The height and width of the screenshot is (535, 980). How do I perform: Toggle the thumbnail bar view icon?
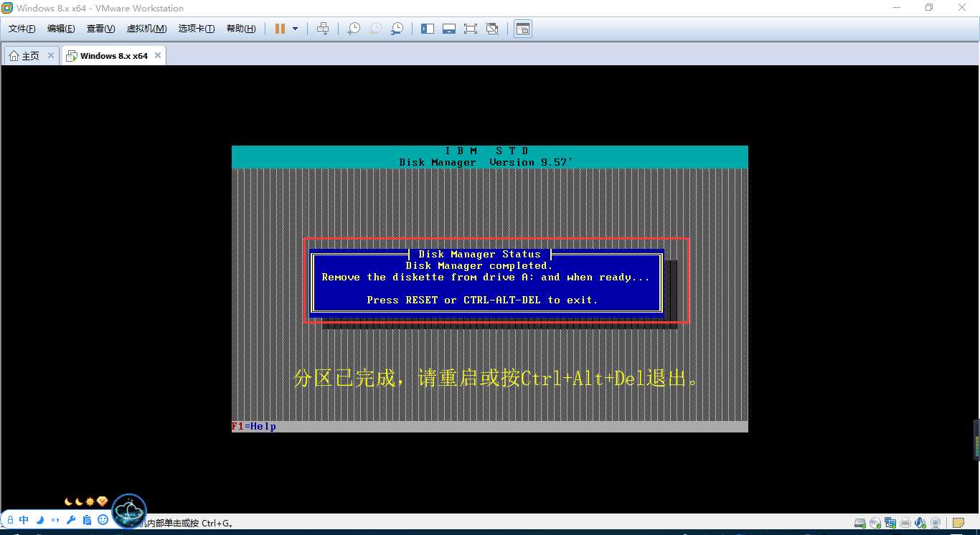tap(449, 29)
